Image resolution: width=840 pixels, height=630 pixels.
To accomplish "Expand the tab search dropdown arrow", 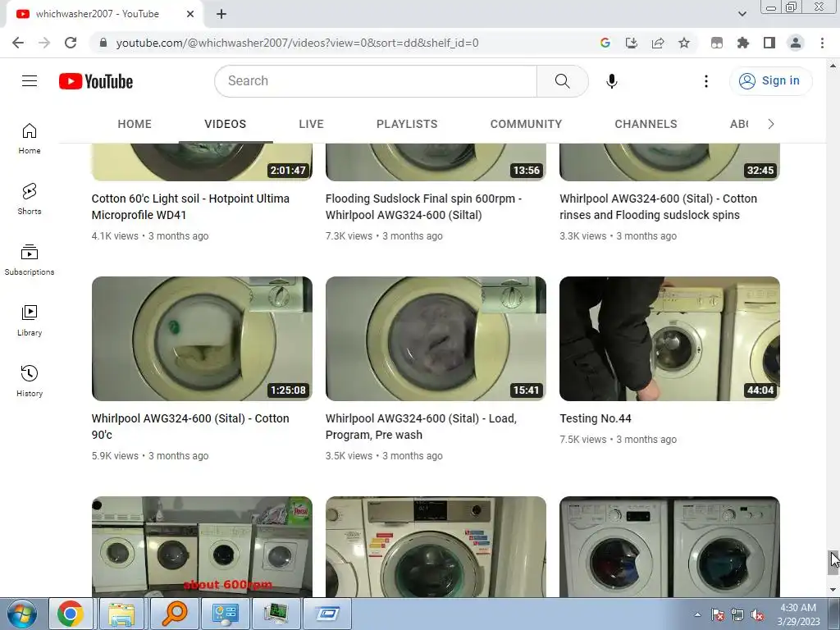I will 742,14.
